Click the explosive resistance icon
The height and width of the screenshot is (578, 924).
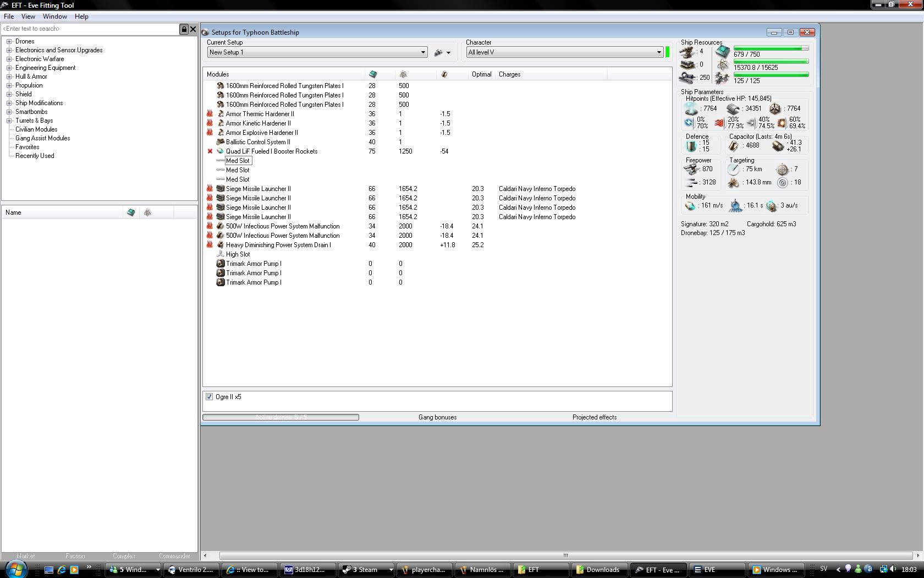point(782,123)
